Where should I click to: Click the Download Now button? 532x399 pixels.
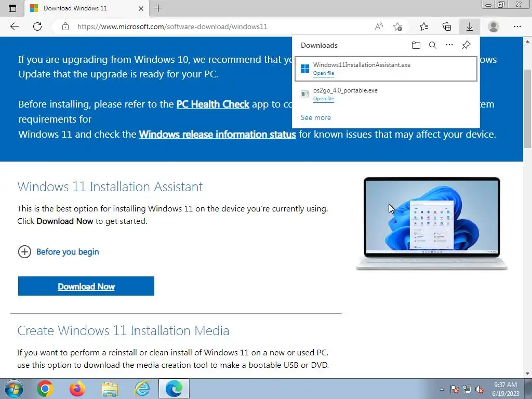(x=86, y=286)
